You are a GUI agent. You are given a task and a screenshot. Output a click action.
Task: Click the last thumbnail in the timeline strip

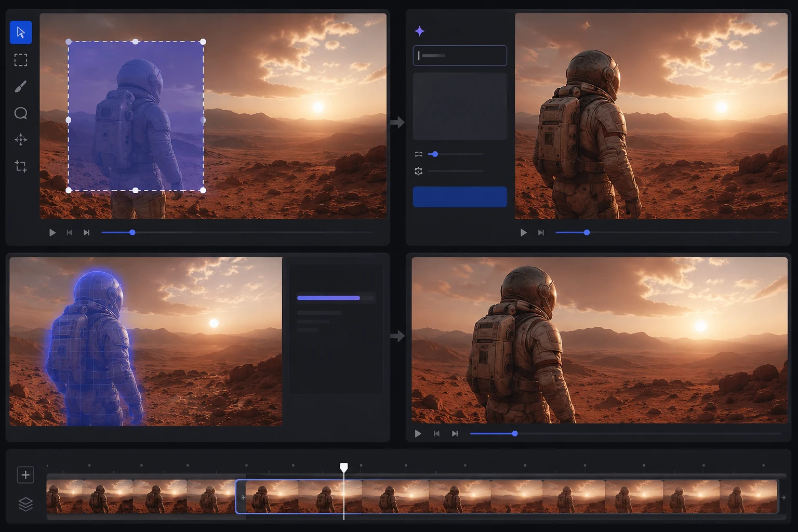click(x=748, y=497)
